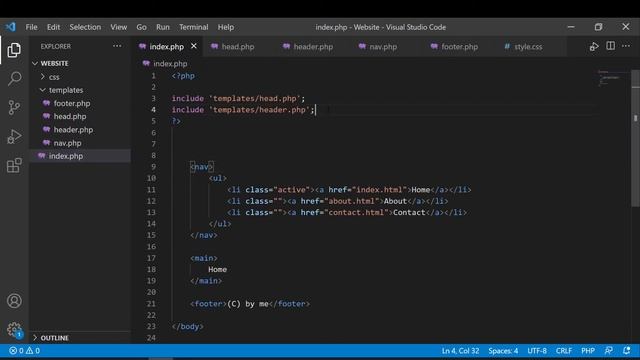Close the index.php tab
640x360 pixels.
tap(194, 46)
